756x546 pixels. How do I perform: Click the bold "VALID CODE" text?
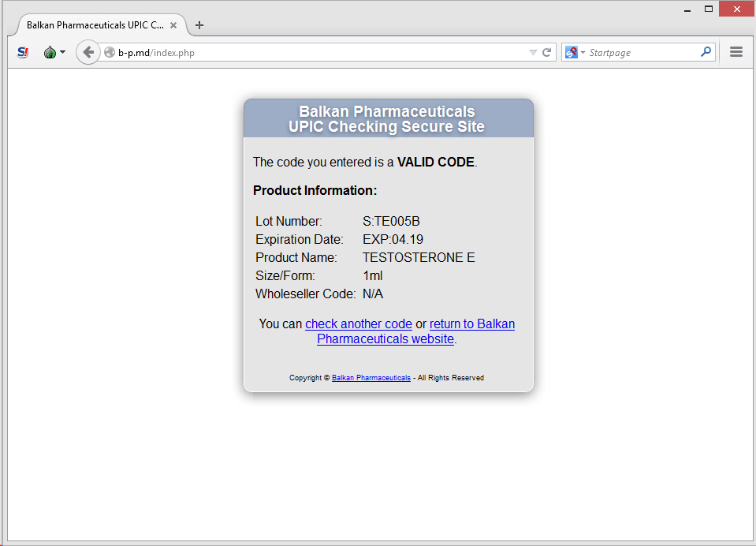436,163
